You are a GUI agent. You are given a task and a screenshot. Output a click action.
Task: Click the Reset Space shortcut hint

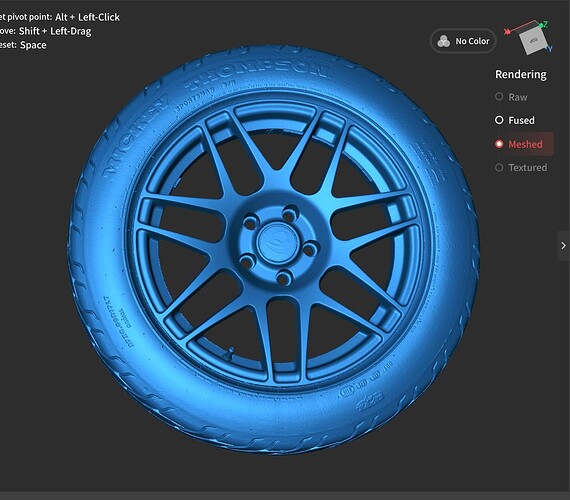pos(23,45)
